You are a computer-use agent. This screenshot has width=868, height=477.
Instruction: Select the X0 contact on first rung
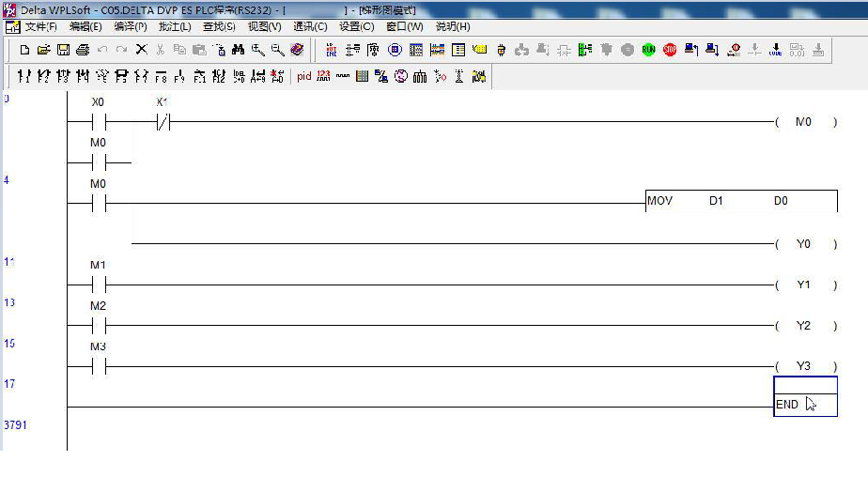pos(98,121)
